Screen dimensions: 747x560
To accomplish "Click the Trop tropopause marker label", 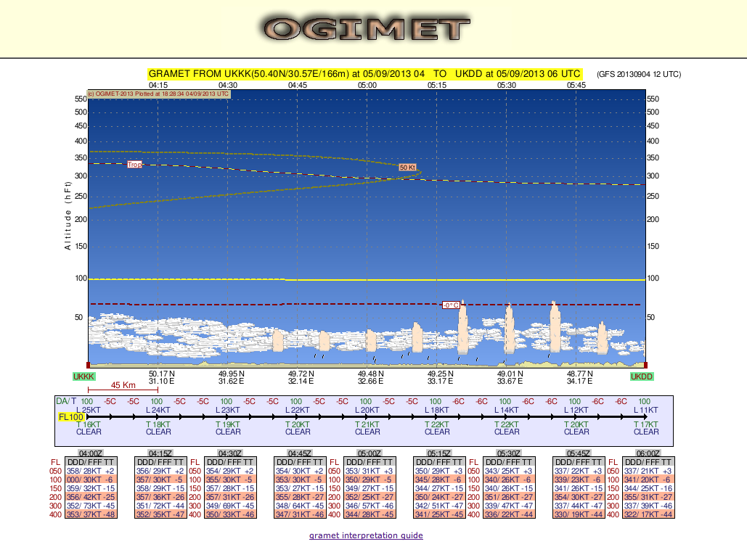I will [x=135, y=165].
